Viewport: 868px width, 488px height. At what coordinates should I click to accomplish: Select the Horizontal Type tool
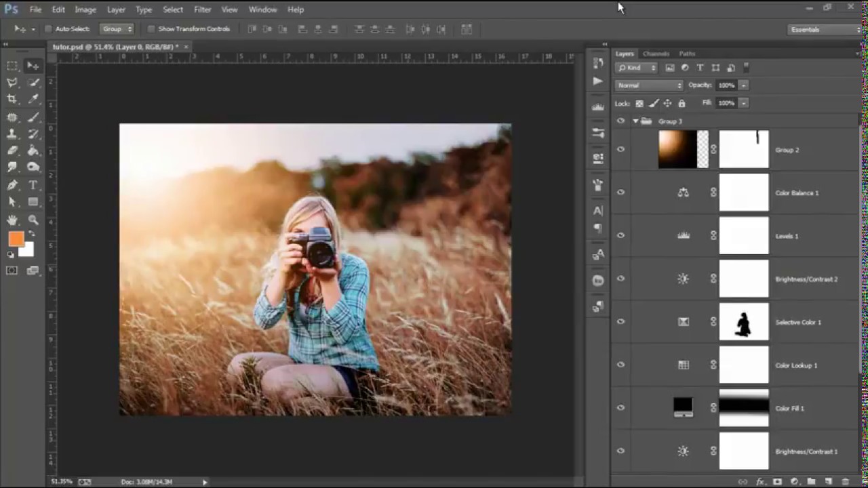(33, 185)
